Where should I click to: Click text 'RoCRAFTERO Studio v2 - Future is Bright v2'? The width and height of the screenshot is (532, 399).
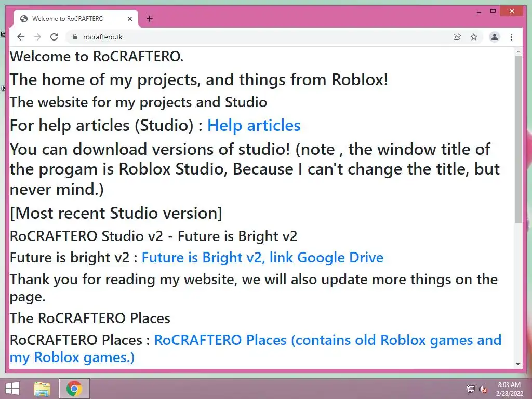[153, 236]
